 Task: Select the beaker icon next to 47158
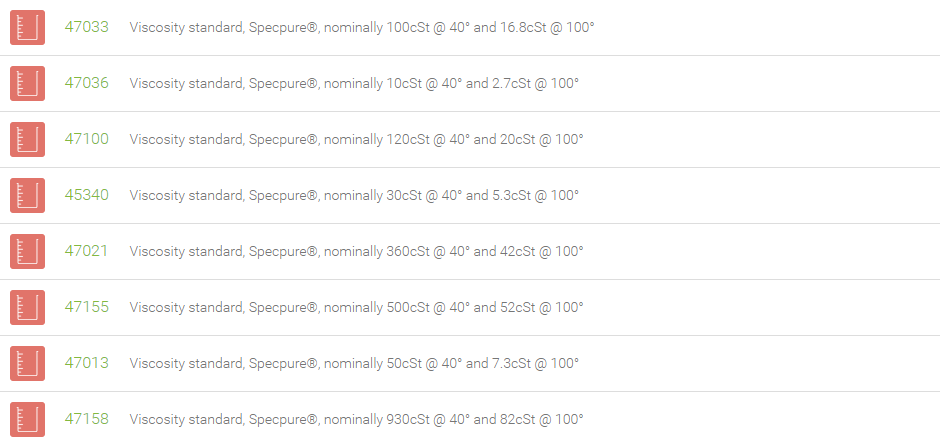28,419
